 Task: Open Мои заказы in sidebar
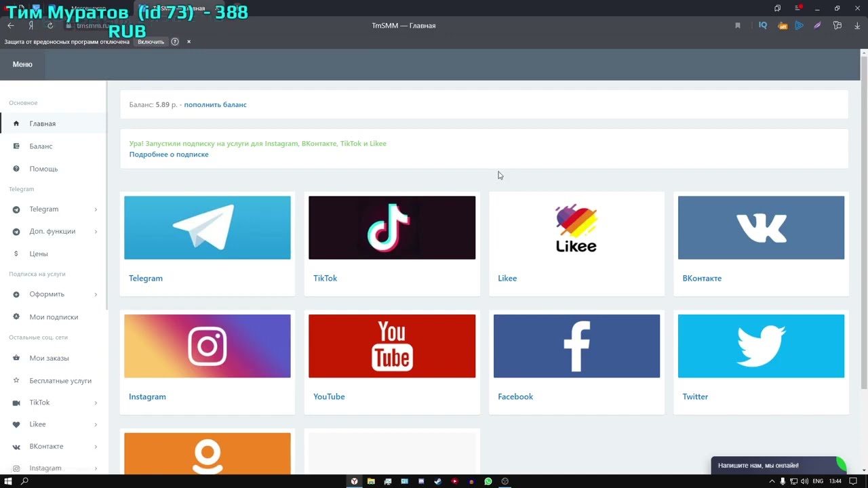tap(53, 358)
